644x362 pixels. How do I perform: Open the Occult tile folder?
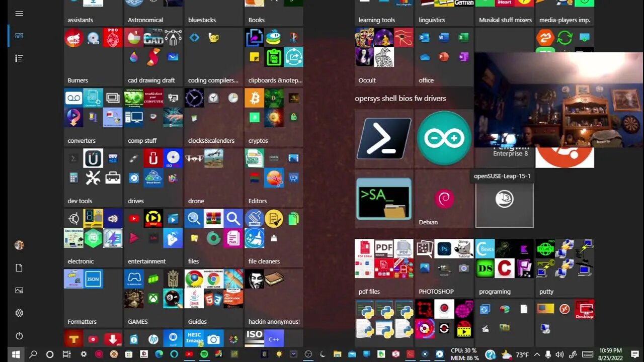click(384, 56)
